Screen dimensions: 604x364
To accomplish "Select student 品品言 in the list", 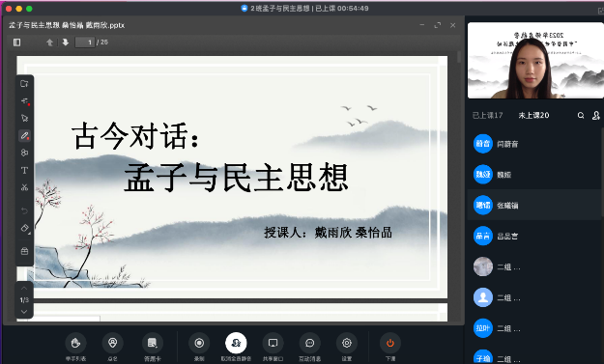I will pyautogui.click(x=535, y=236).
